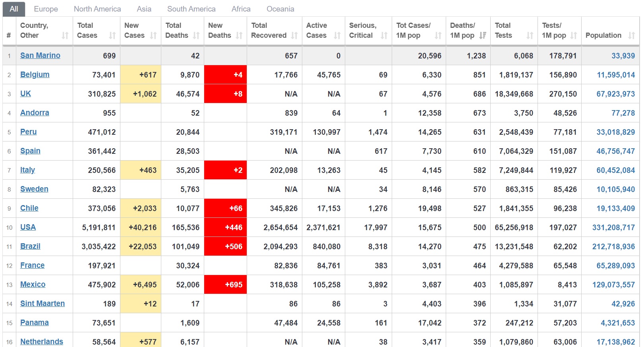The height and width of the screenshot is (347, 644).
Task: Click Tests/1M pop sort arrows
Action: [x=574, y=36]
